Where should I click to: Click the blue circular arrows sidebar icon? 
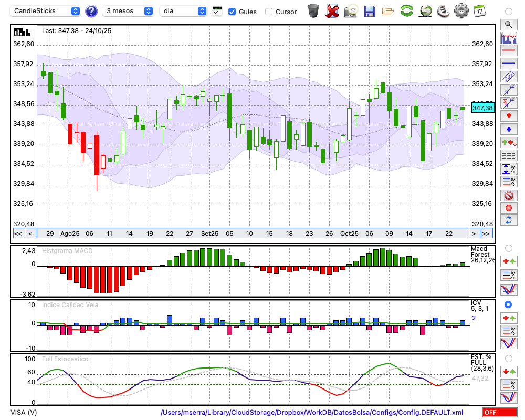click(509, 220)
